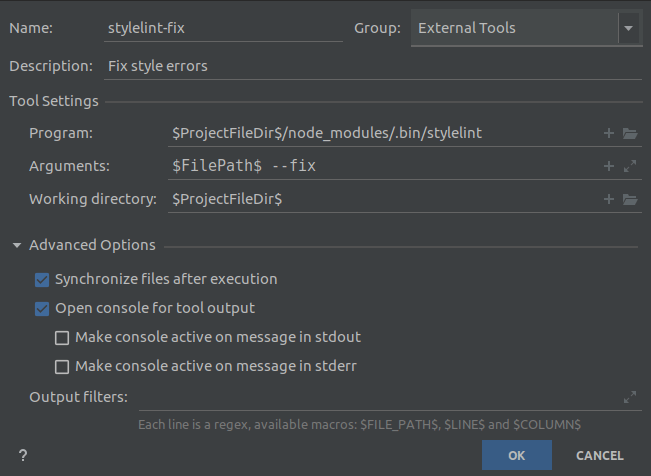This screenshot has height=476, width=651.
Task: Collapse the Advanced Options section
Action: [17, 245]
